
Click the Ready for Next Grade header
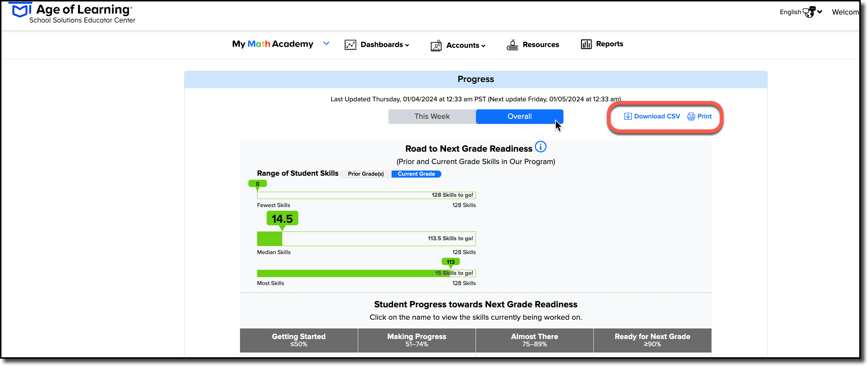652,340
